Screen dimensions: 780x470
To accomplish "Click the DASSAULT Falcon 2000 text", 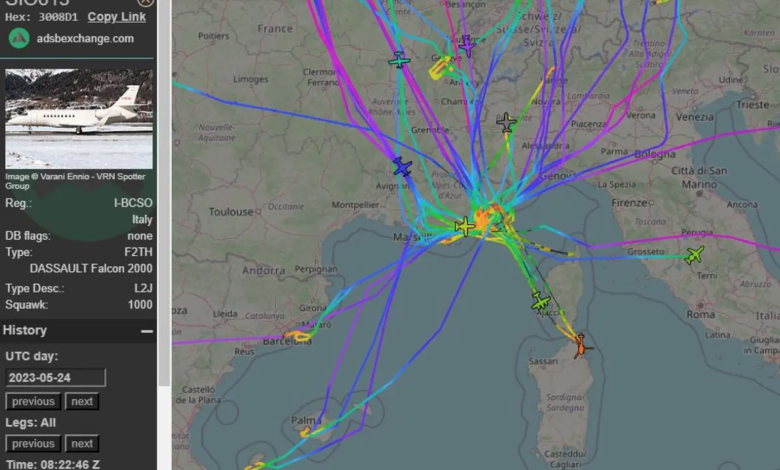I will click(91, 269).
